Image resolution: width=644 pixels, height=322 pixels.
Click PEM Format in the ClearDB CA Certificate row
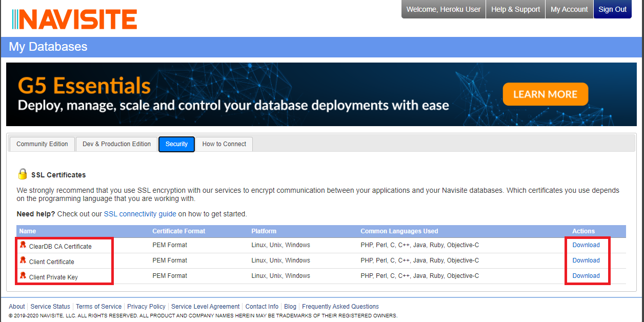coord(170,245)
